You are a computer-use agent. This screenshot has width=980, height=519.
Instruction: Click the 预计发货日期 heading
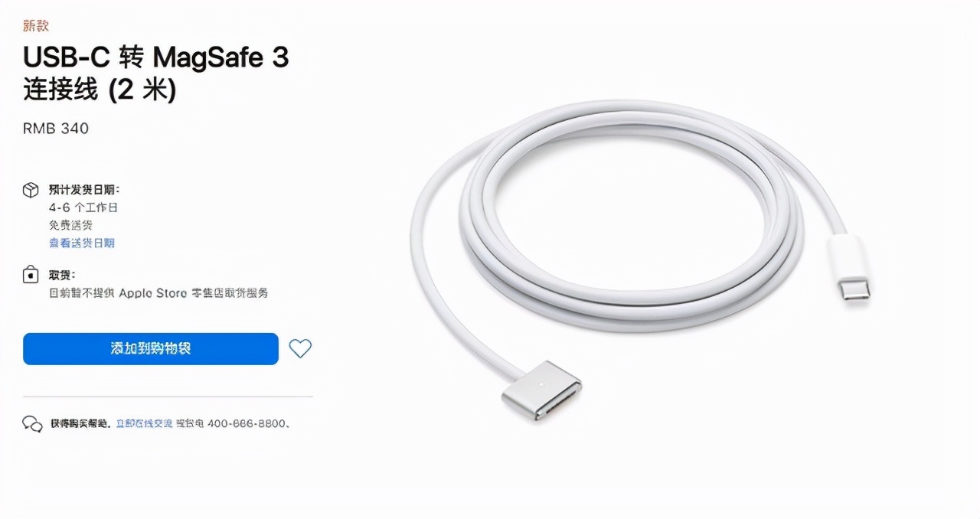[x=84, y=190]
